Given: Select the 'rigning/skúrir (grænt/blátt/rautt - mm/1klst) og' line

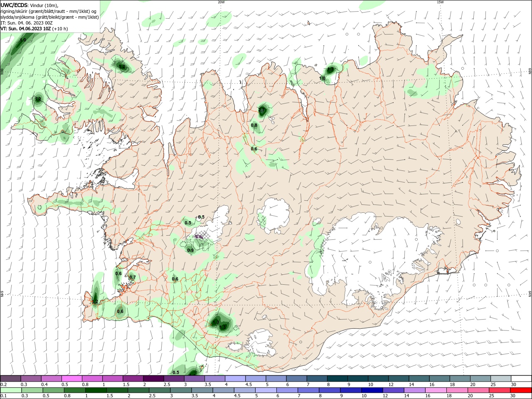Looking at the screenshot, I should (x=49, y=11).
